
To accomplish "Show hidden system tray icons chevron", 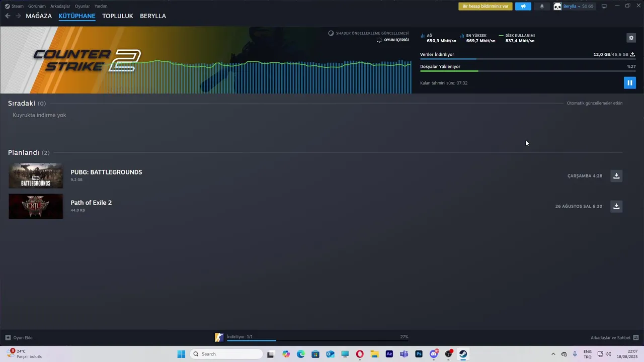I will click(x=553, y=354).
